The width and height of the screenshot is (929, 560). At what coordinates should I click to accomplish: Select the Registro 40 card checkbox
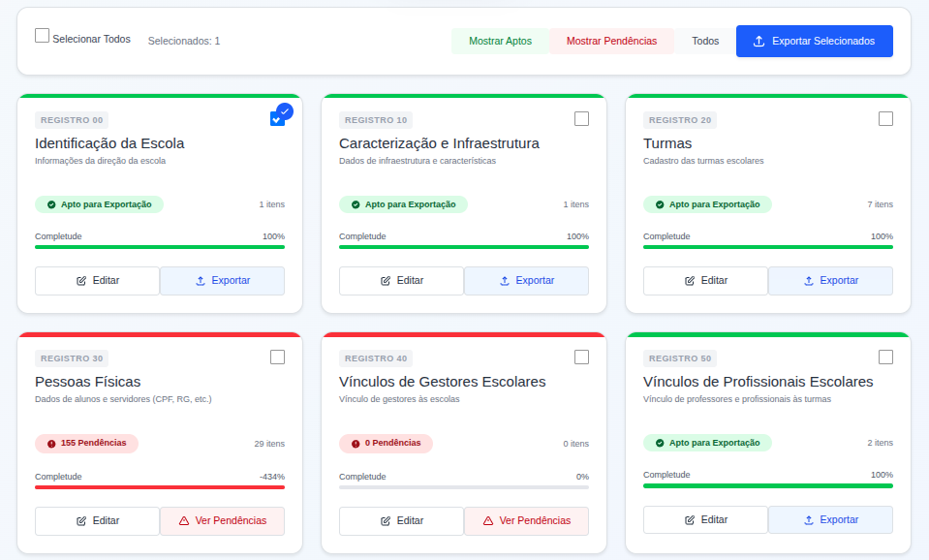click(x=582, y=357)
